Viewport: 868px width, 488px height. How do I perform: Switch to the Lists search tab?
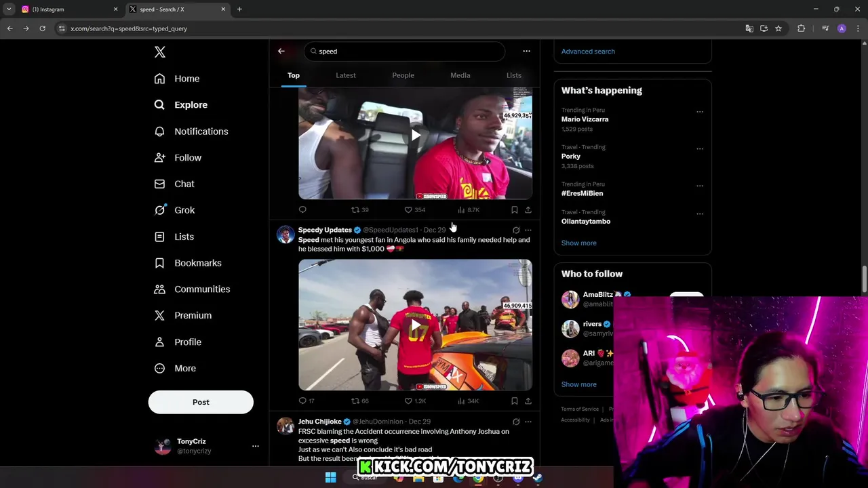pyautogui.click(x=514, y=75)
